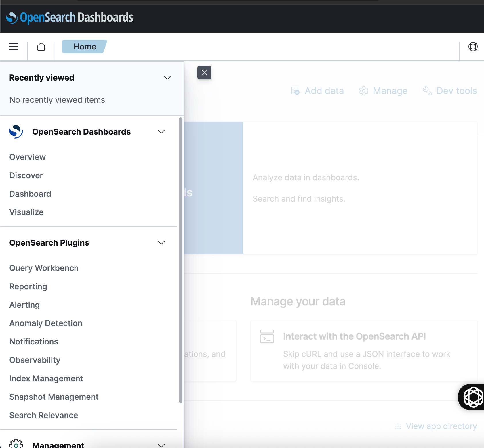Click View app directory link
The image size is (484, 448).
(436, 426)
